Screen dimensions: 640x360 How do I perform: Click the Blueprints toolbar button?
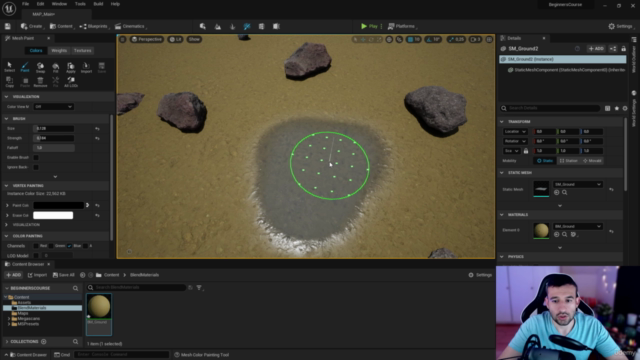94,26
